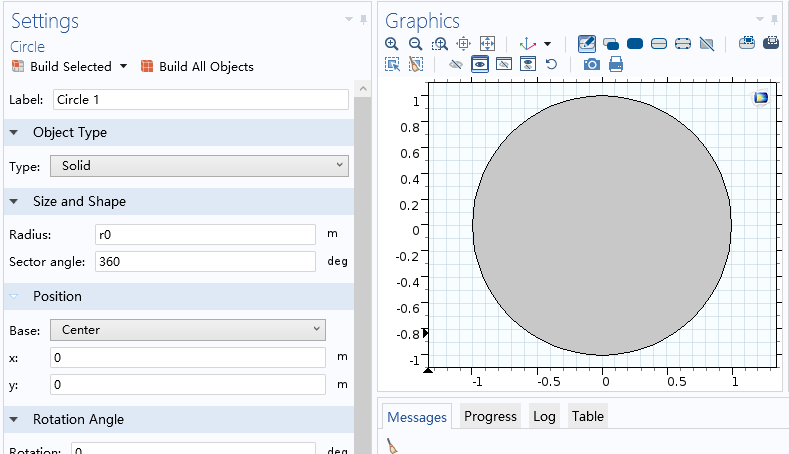The width and height of the screenshot is (789, 454).
Task: Collapse the Size and Shape section
Action: (15, 201)
